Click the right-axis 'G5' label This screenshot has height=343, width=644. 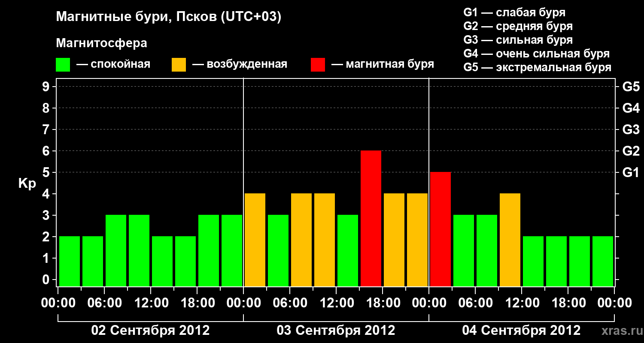[x=631, y=87]
